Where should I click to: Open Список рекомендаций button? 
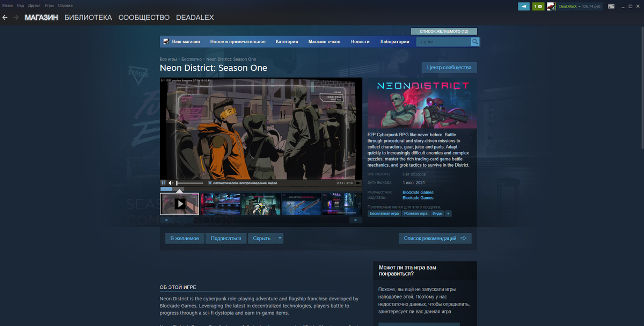tap(435, 238)
